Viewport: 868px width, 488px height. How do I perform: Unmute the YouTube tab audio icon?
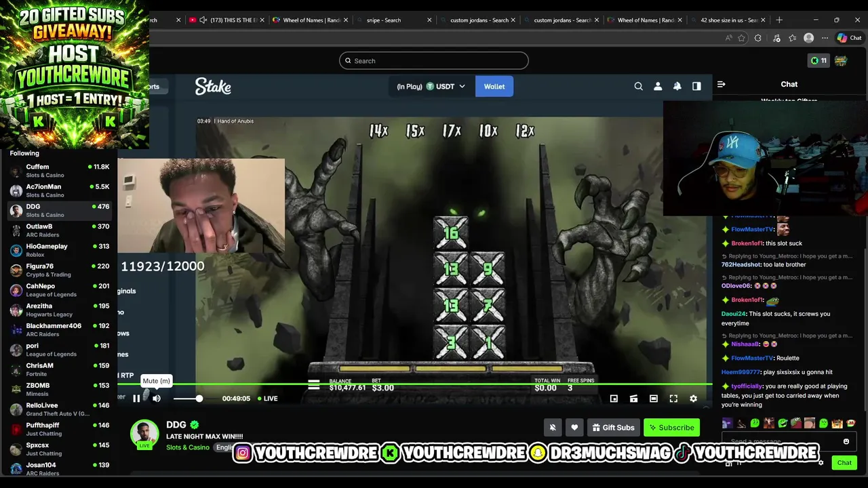coord(203,20)
